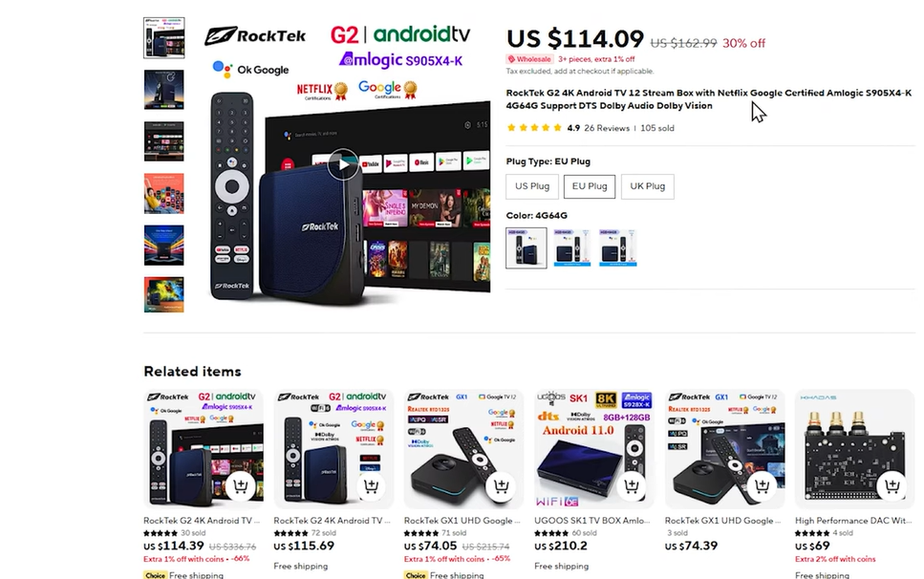Open the 26 Reviews link
This screenshot has width=924, height=579.
(607, 128)
